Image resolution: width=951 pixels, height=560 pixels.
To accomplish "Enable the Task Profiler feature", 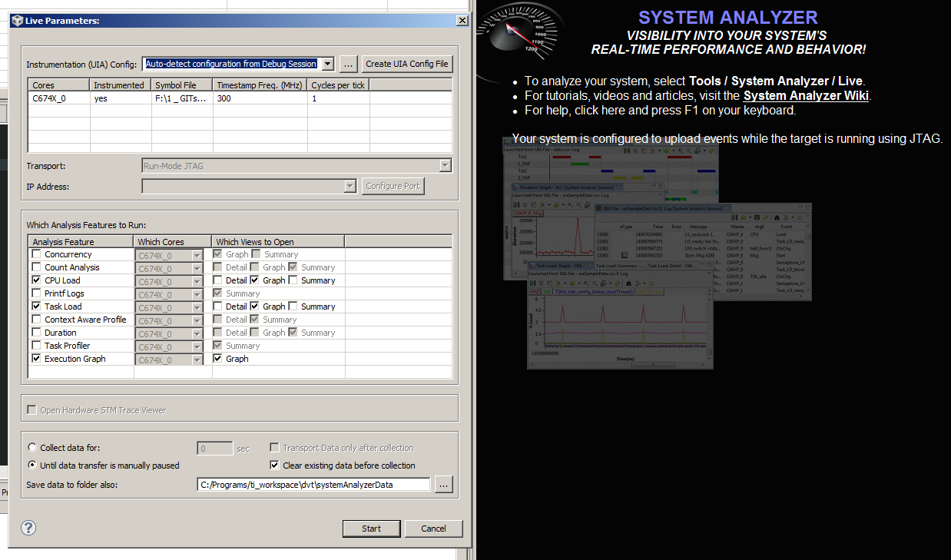I will 36,346.
